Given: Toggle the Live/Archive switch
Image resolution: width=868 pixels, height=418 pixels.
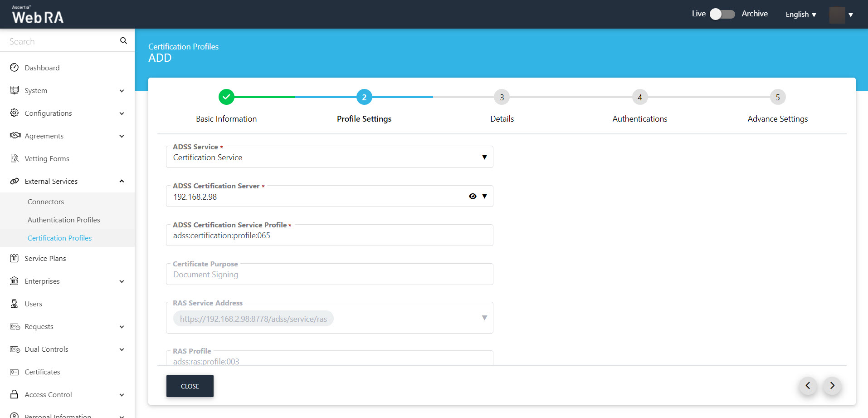Looking at the screenshot, I should click(x=722, y=14).
